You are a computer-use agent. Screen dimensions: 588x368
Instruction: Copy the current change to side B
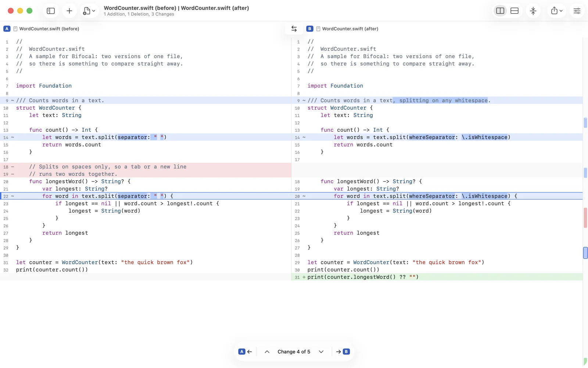pos(343,352)
